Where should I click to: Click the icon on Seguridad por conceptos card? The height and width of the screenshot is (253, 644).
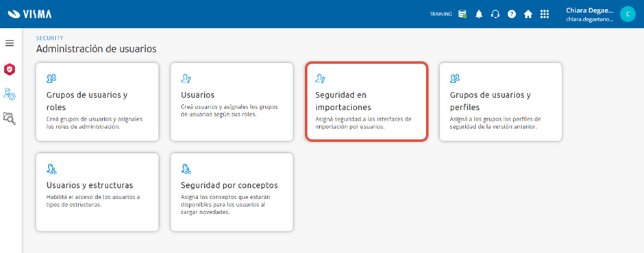tap(186, 168)
